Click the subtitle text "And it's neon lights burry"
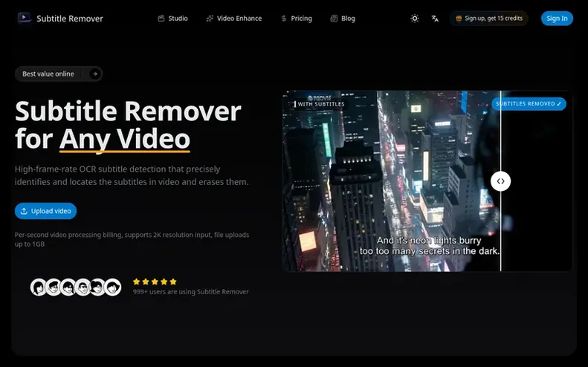588x367 pixels. point(429,240)
